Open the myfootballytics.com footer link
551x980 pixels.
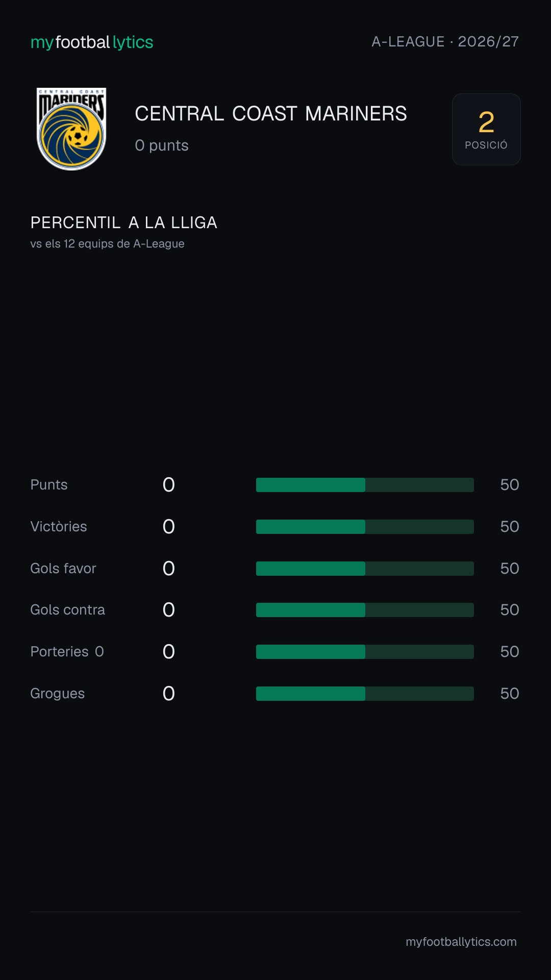461,942
